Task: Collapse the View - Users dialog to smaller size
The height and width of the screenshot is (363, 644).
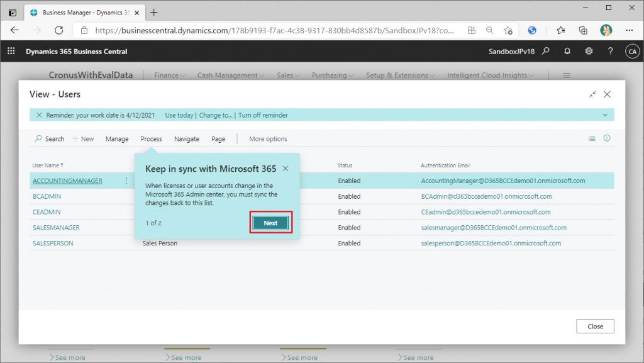Action: pyautogui.click(x=592, y=94)
